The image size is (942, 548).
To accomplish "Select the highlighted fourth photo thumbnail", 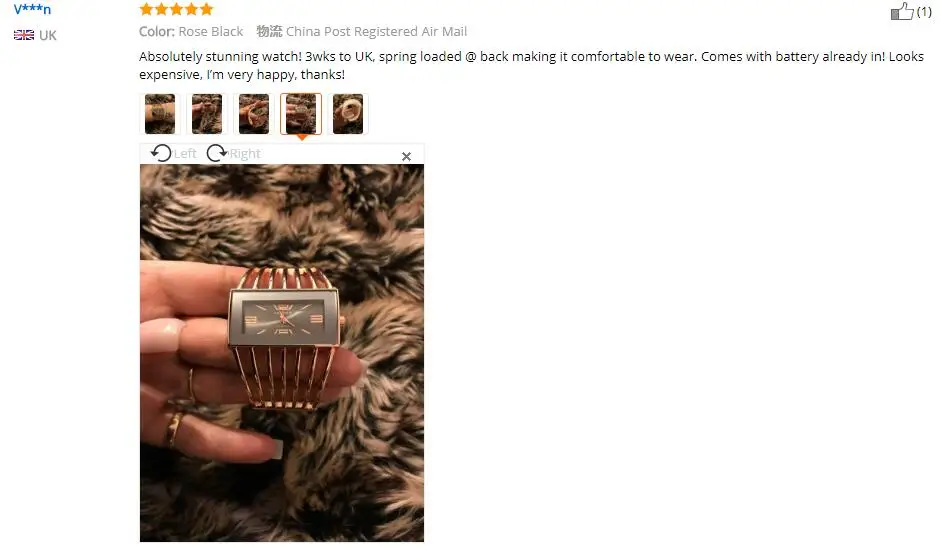I will (300, 114).
